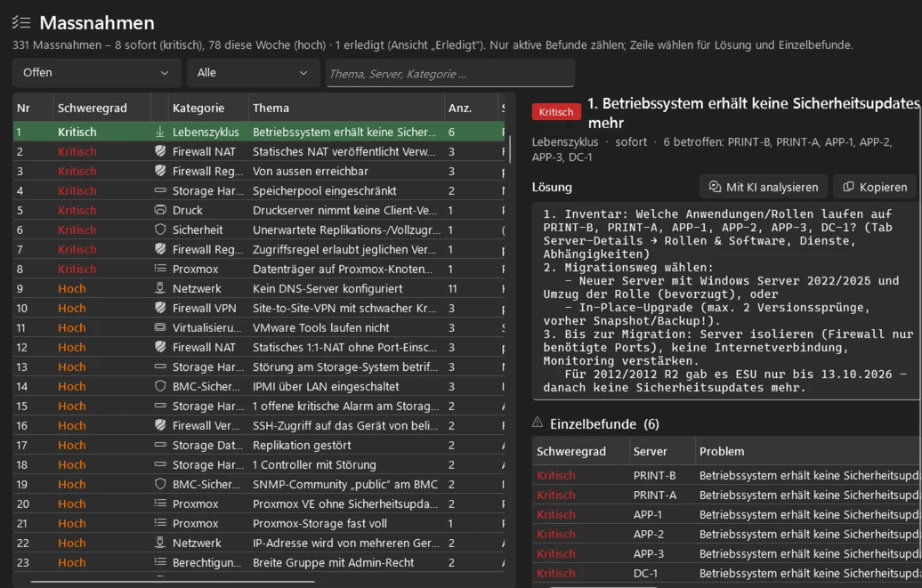Click the Anz. column header
This screenshot has width=922, height=588.
460,108
